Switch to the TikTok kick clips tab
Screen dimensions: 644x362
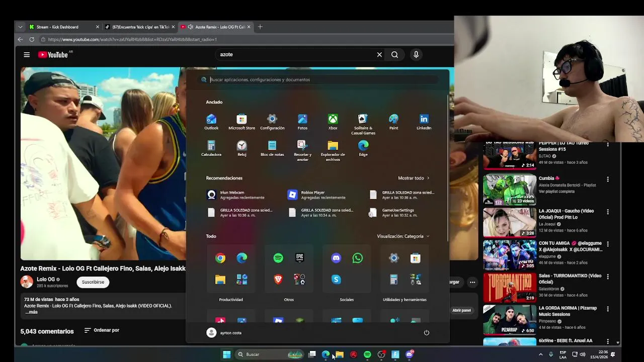[139, 27]
